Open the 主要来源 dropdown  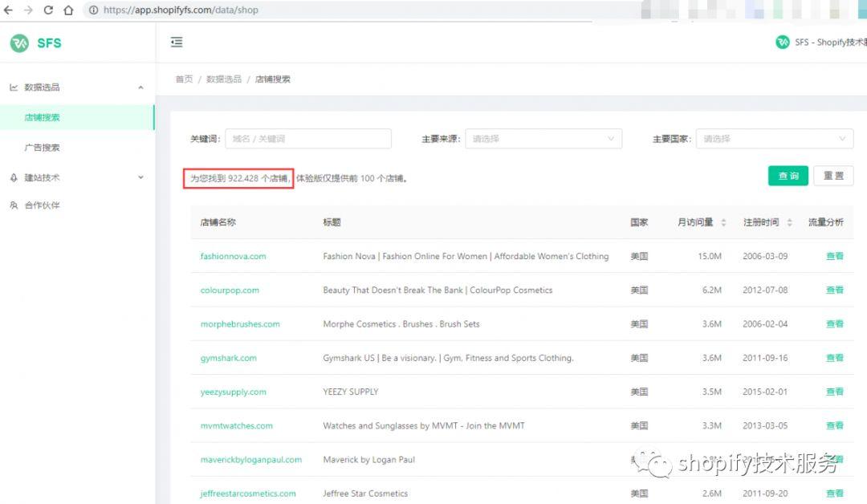click(543, 139)
